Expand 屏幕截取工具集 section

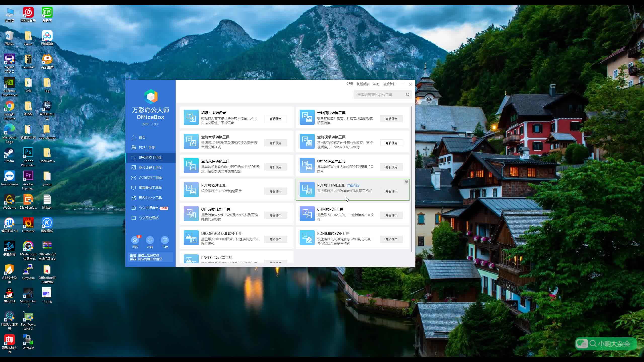point(150,187)
